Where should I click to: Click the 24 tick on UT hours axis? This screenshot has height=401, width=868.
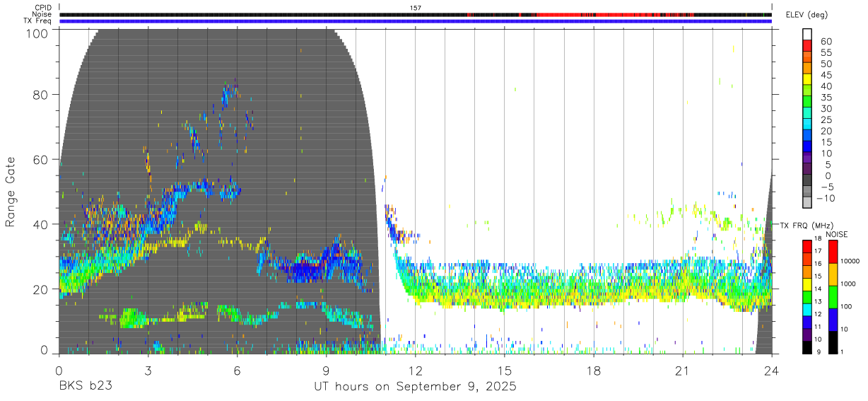(772, 370)
